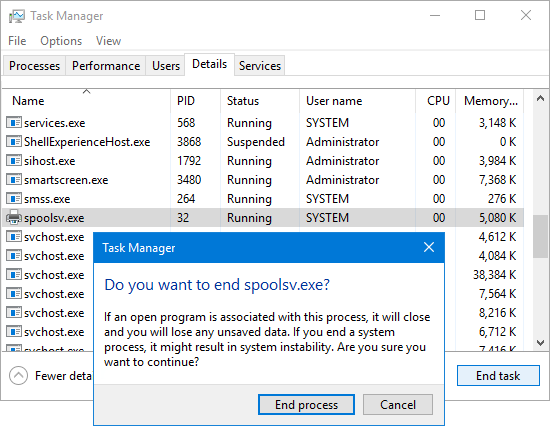Image resolution: width=550 pixels, height=428 pixels.
Task: Minimize the Task Manager window
Action: [x=435, y=15]
